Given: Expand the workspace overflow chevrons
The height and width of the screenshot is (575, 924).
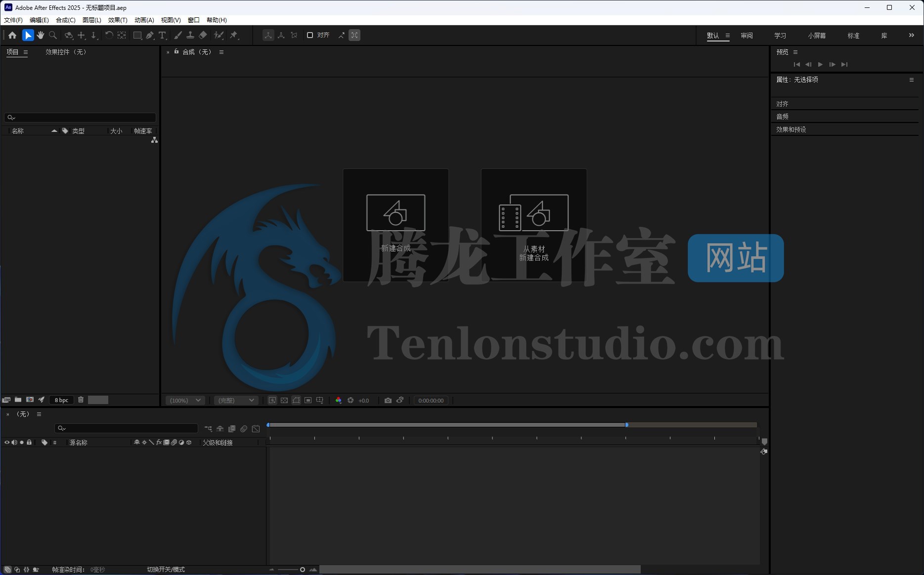Looking at the screenshot, I should tap(911, 35).
